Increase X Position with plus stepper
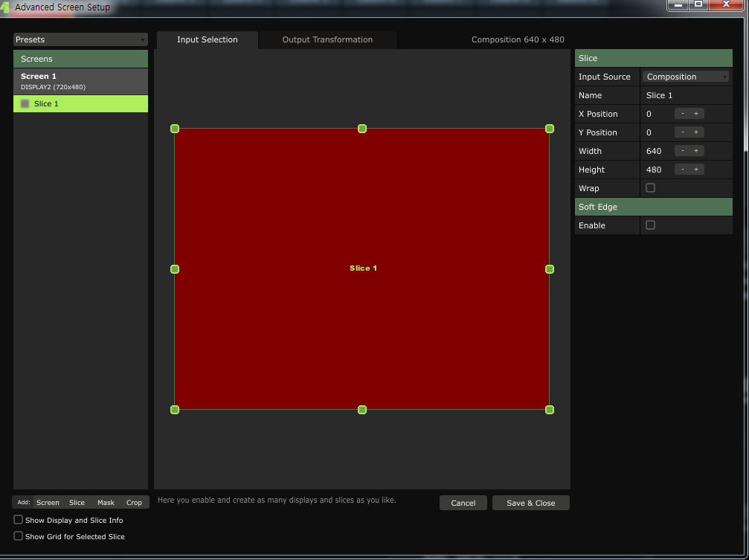Viewport: 749px width, 560px height. pos(696,114)
